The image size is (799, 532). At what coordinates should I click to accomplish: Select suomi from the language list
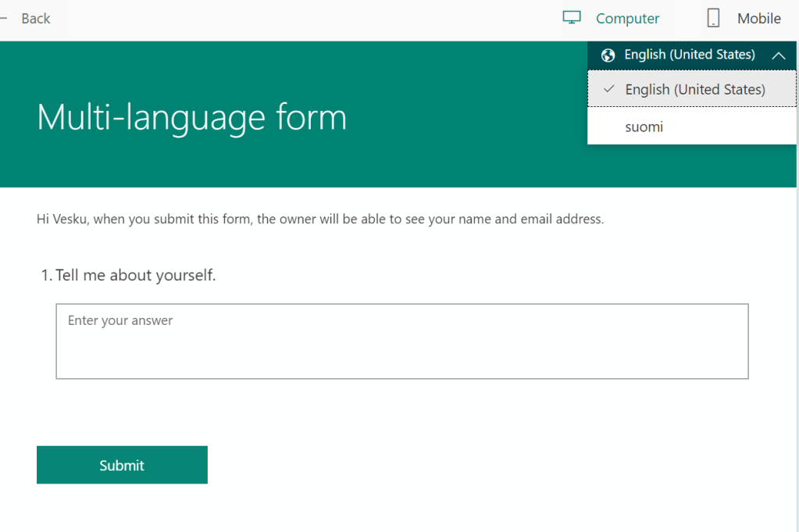coord(644,127)
